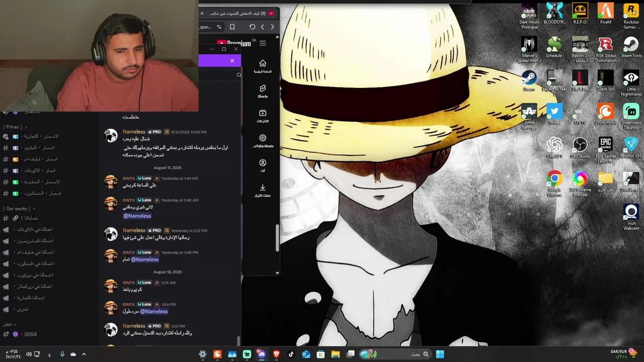
Task: Click @Nameless mention in 3:26 PM message
Action: tap(153, 311)
